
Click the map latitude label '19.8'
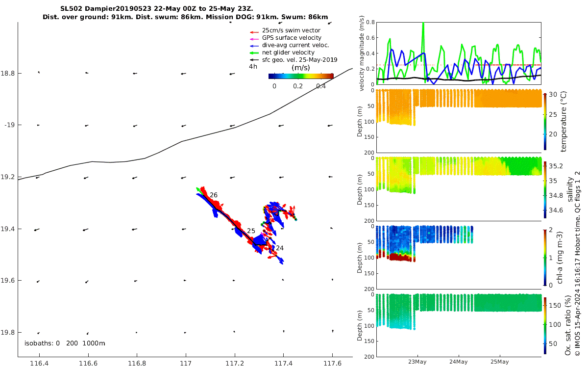click(x=8, y=333)
